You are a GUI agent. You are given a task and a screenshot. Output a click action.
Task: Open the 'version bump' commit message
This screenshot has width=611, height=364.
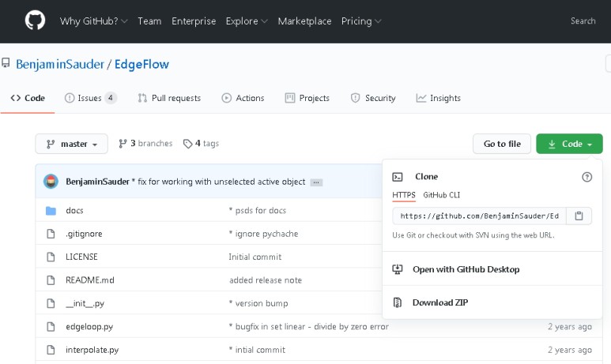pyautogui.click(x=258, y=304)
